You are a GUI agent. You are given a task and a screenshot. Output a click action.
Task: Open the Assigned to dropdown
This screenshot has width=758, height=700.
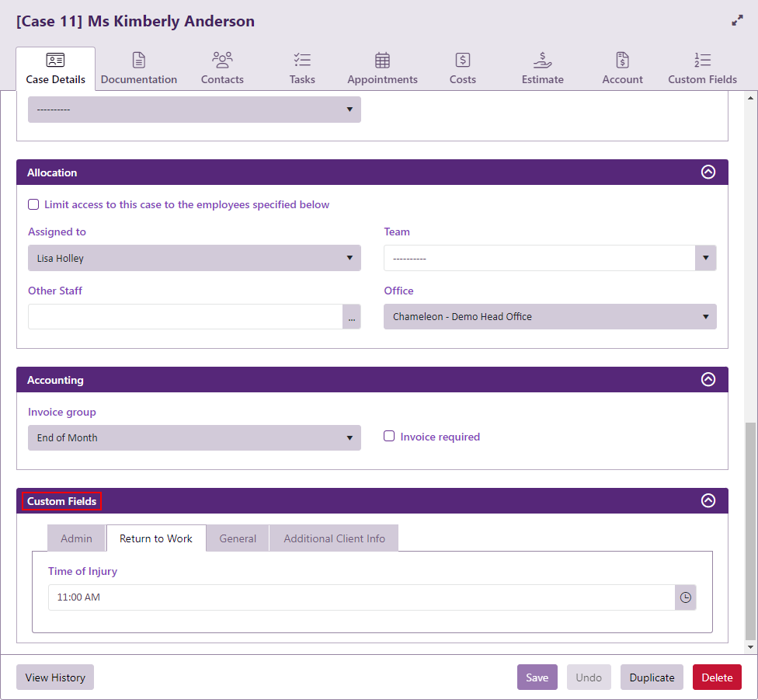[x=194, y=258]
